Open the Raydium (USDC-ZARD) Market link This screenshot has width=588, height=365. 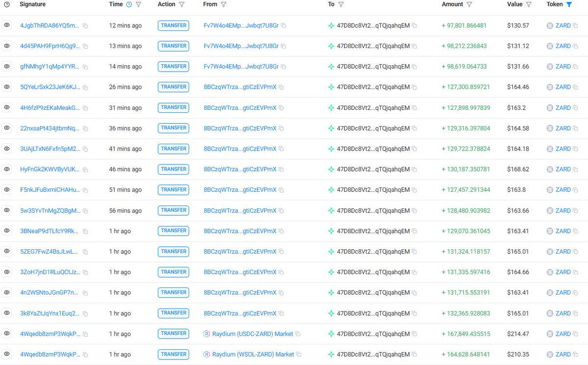tap(253, 334)
